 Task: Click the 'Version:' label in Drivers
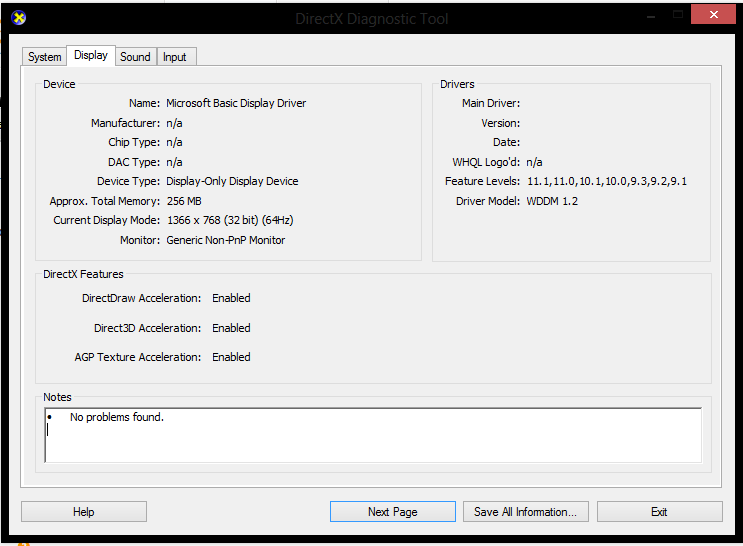501,123
